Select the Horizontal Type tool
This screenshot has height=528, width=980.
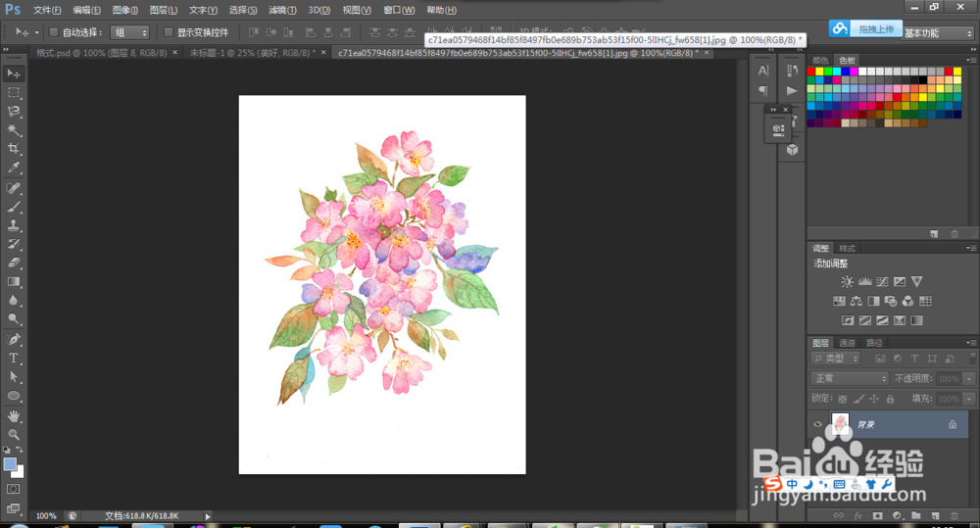point(13,358)
